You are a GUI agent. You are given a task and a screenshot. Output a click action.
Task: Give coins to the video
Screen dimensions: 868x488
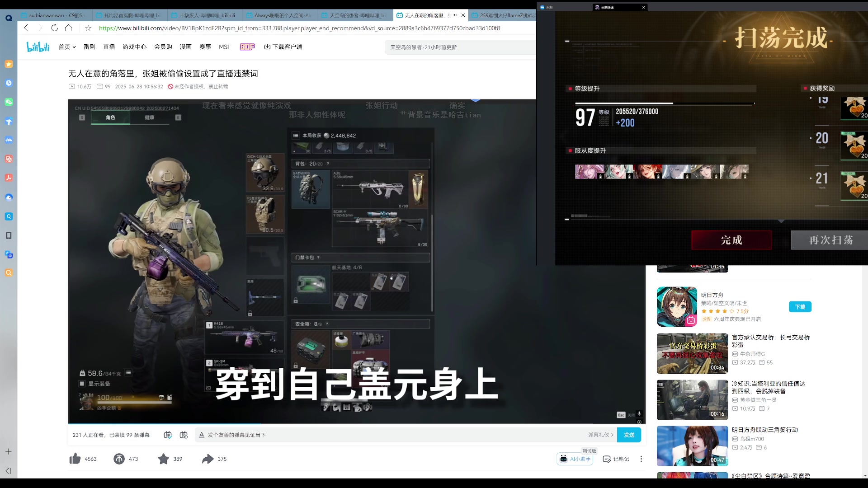click(x=119, y=459)
